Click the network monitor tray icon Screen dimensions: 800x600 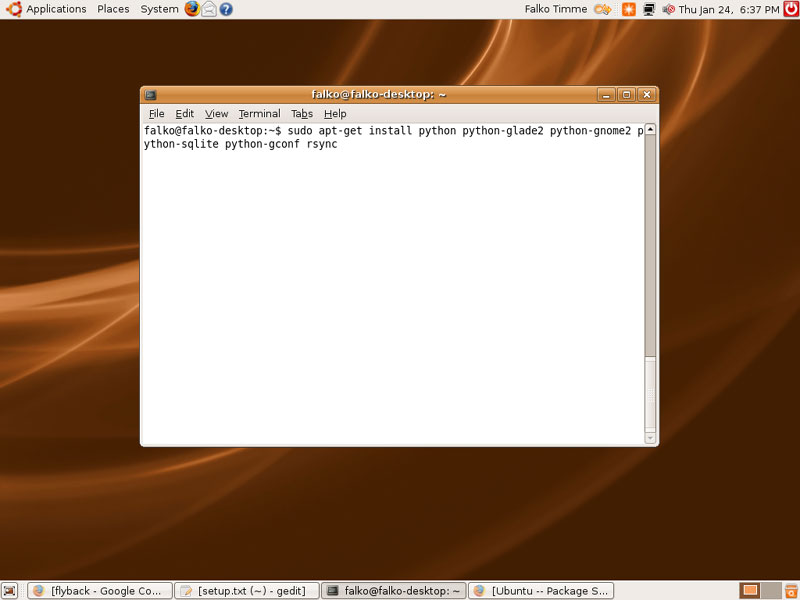click(648, 9)
